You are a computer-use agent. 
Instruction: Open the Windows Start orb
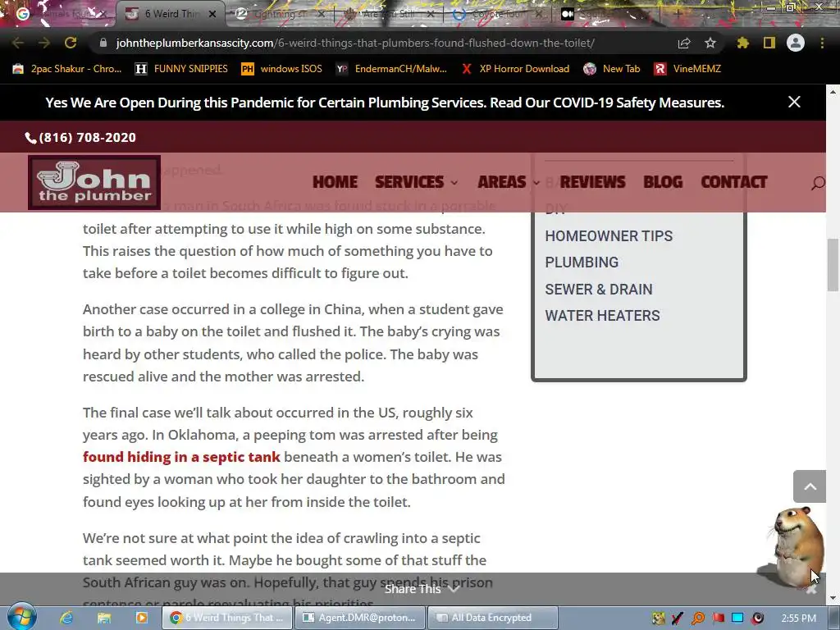[x=21, y=617]
